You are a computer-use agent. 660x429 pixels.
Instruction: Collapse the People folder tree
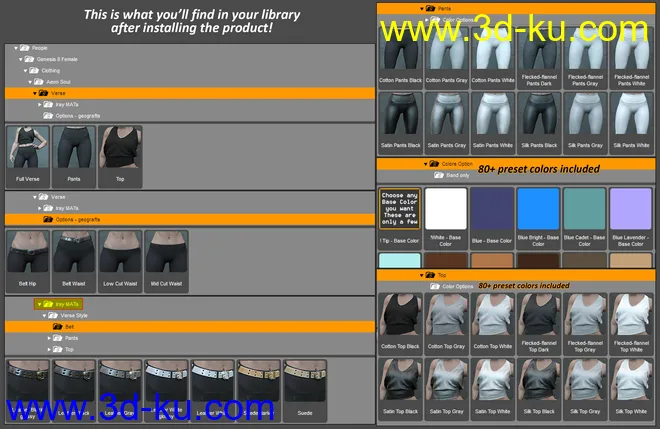pyautogui.click(x=16, y=48)
